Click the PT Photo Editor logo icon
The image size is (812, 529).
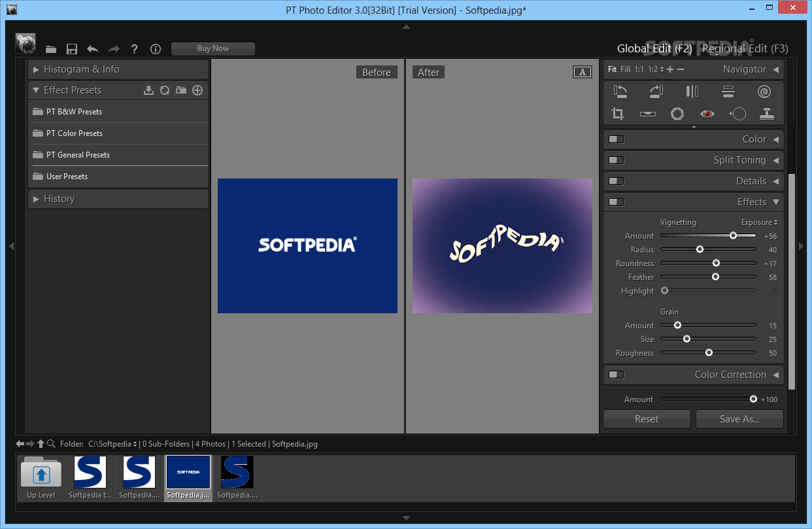(x=25, y=43)
